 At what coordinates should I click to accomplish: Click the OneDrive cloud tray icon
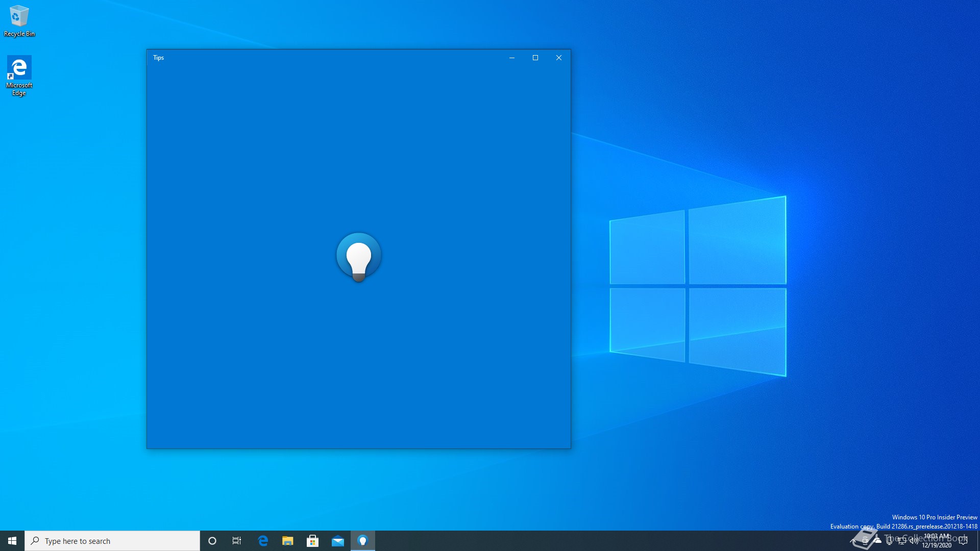[x=877, y=541]
